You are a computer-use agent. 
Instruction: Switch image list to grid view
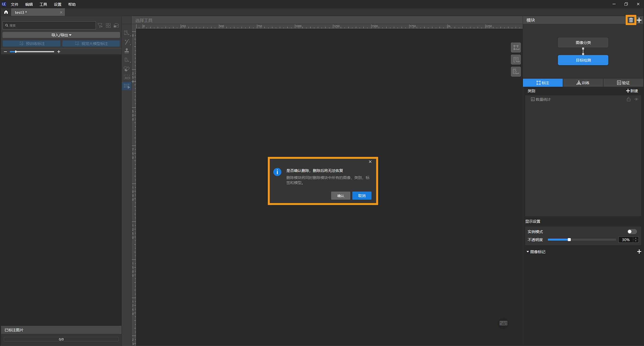tap(108, 26)
